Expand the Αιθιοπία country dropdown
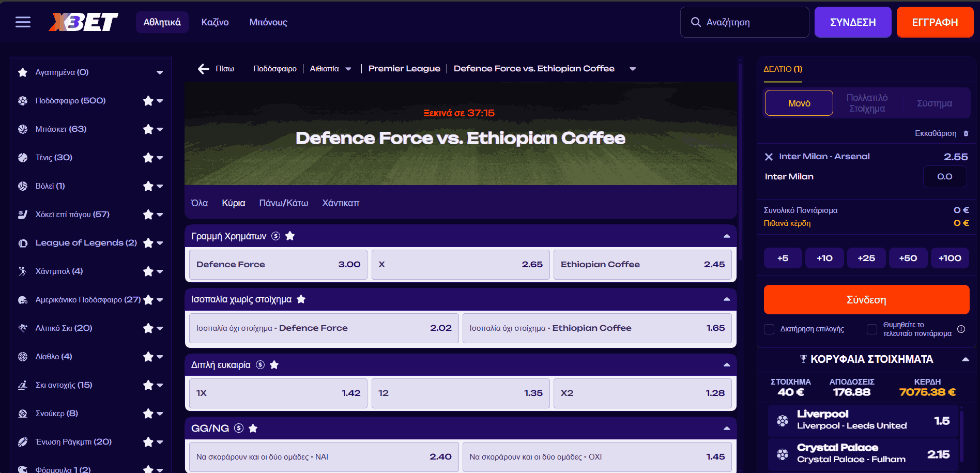 tap(348, 69)
